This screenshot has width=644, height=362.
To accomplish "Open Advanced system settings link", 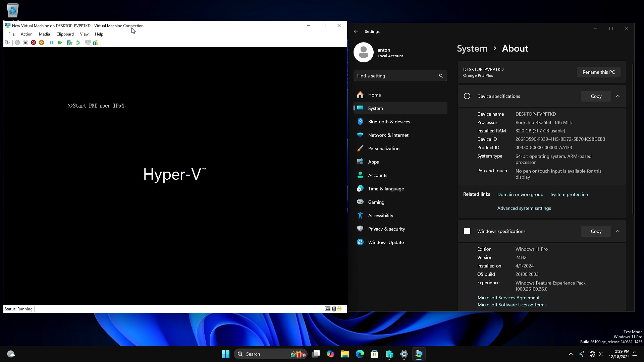I will pyautogui.click(x=524, y=208).
